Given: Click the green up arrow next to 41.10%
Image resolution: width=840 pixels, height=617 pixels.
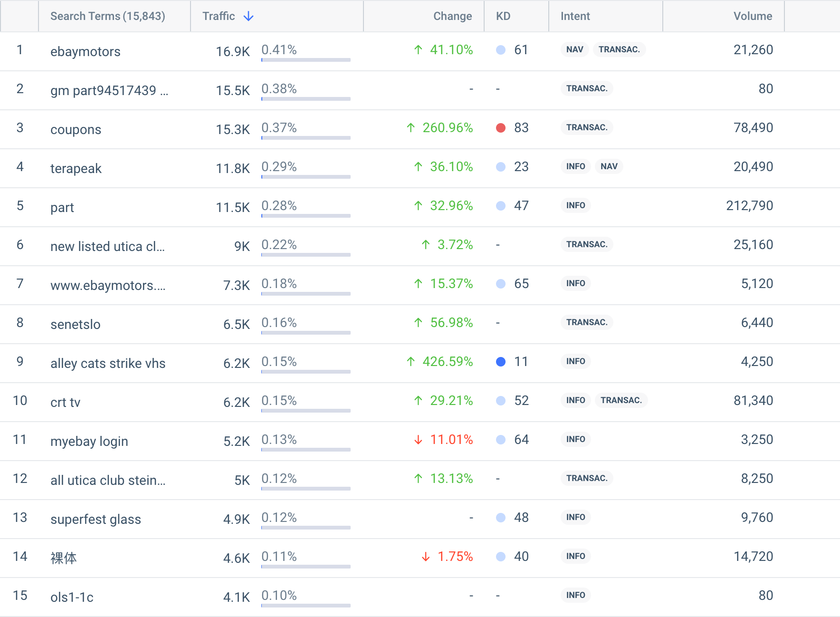Looking at the screenshot, I should 418,50.
